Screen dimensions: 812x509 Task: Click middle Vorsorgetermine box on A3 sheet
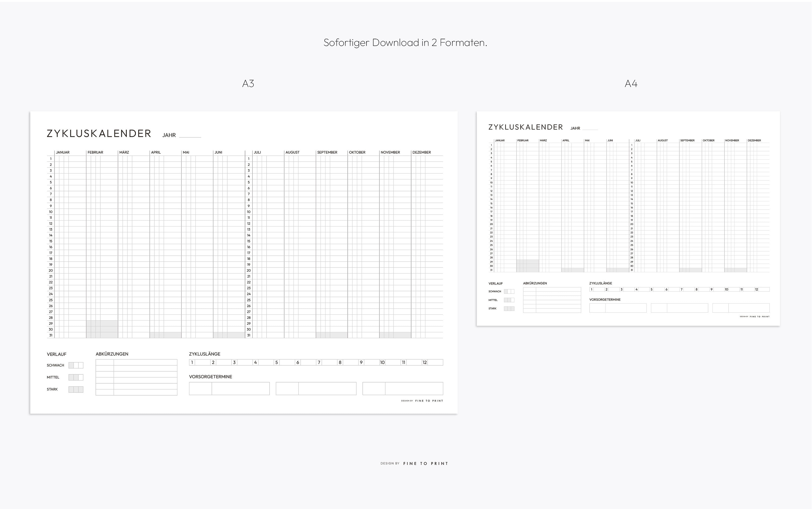click(316, 388)
